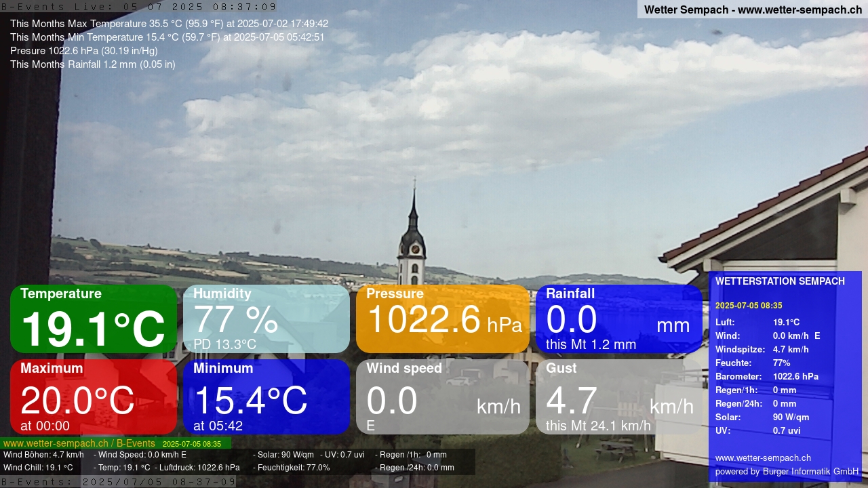Screen dimensions: 868x488
Task: Click the 'Barometer: 1022.6 hPa' row
Action: [x=767, y=377]
